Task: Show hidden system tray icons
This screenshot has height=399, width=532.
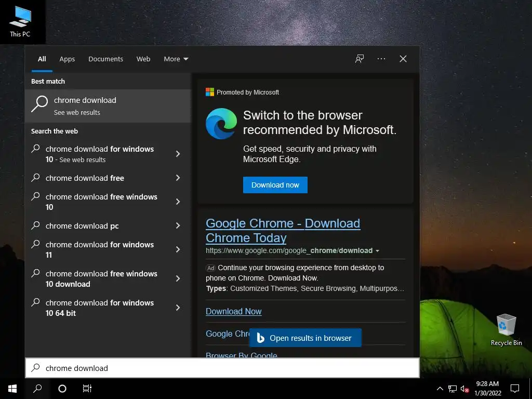Action: 440,389
